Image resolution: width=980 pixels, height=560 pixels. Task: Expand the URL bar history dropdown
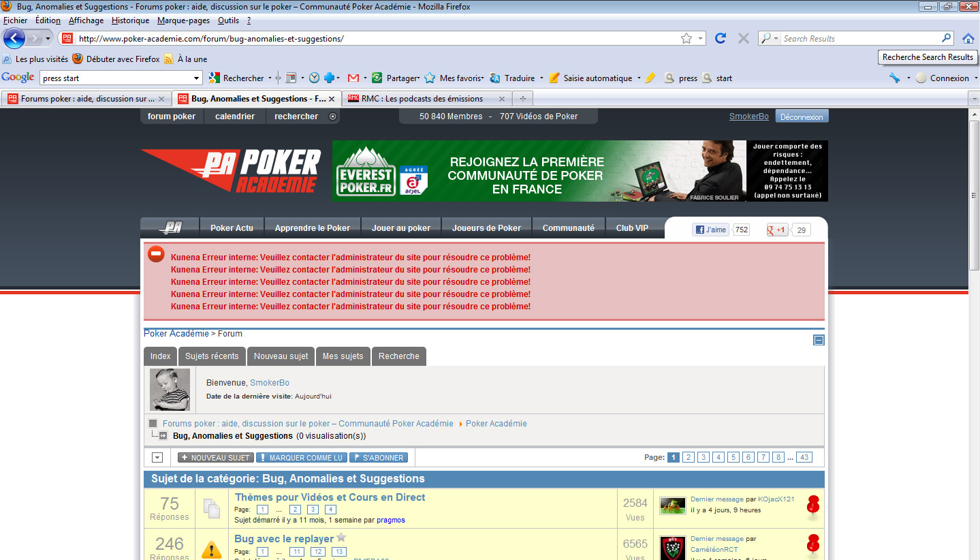[701, 39]
